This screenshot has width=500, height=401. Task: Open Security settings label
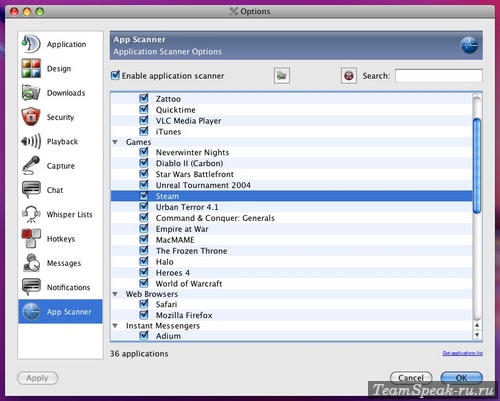(60, 117)
